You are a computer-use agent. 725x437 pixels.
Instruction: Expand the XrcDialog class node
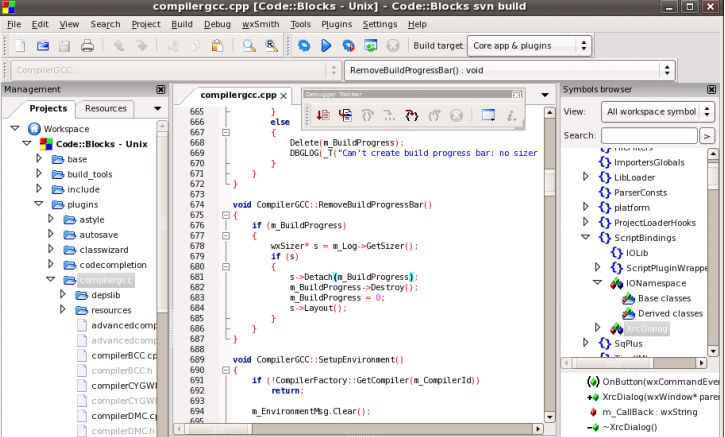(x=597, y=328)
